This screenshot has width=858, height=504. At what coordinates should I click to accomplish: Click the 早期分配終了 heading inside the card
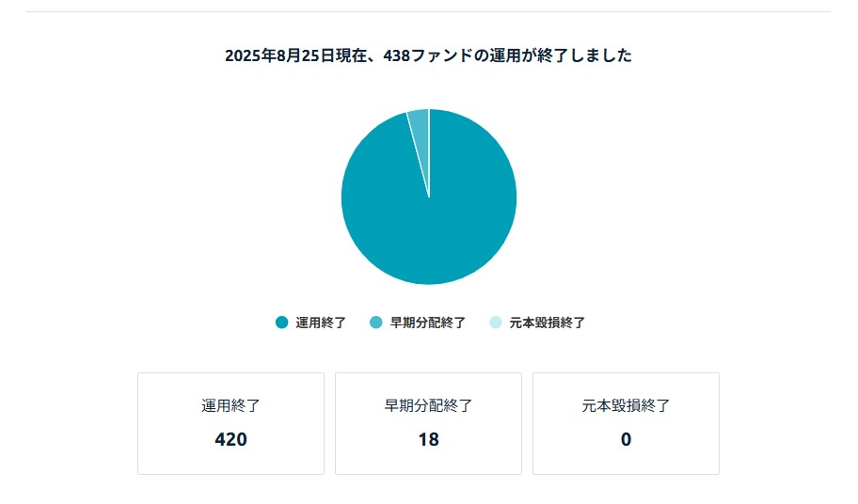coord(428,405)
